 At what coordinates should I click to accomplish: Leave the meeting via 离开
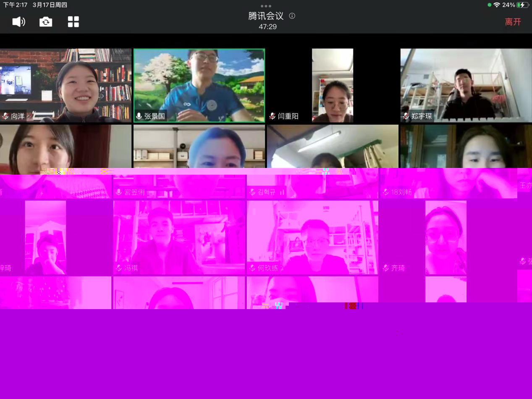pyautogui.click(x=513, y=22)
